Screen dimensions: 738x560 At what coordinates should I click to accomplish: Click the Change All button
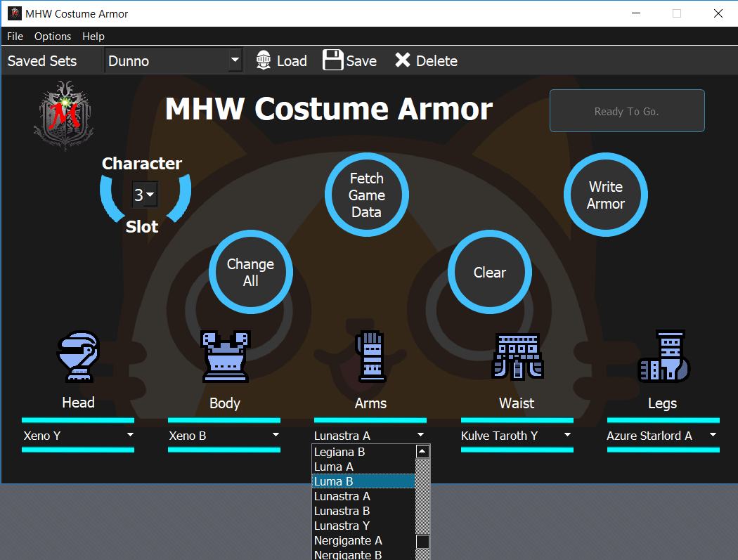click(x=251, y=272)
